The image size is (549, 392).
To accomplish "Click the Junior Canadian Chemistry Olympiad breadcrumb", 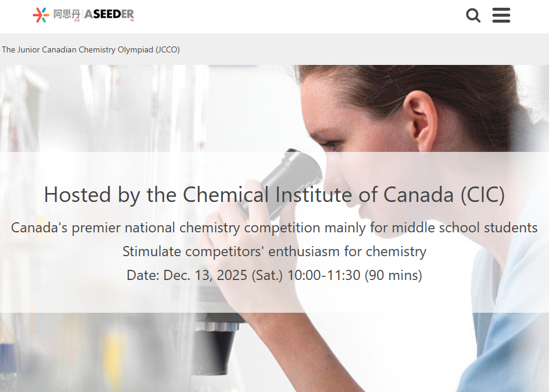I will (x=91, y=49).
